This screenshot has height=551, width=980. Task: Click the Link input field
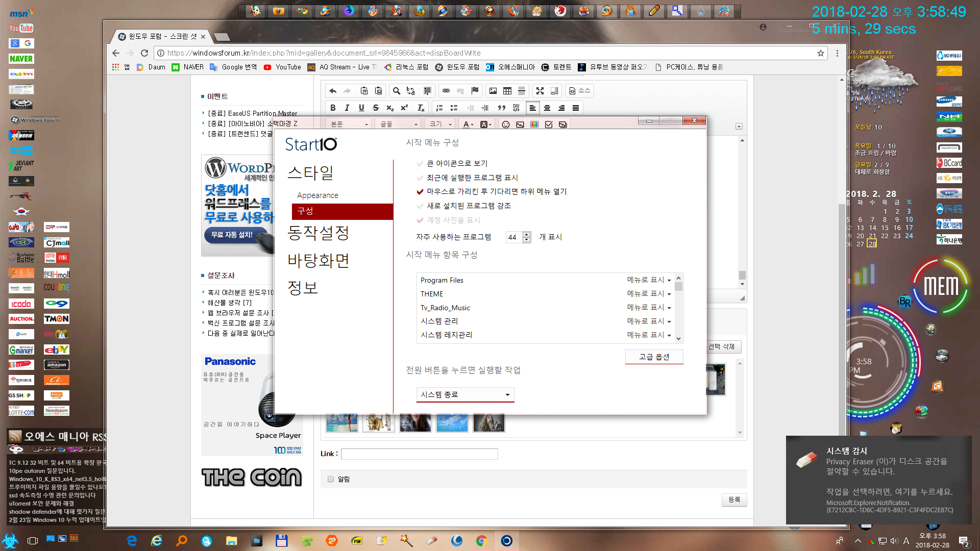click(x=419, y=454)
